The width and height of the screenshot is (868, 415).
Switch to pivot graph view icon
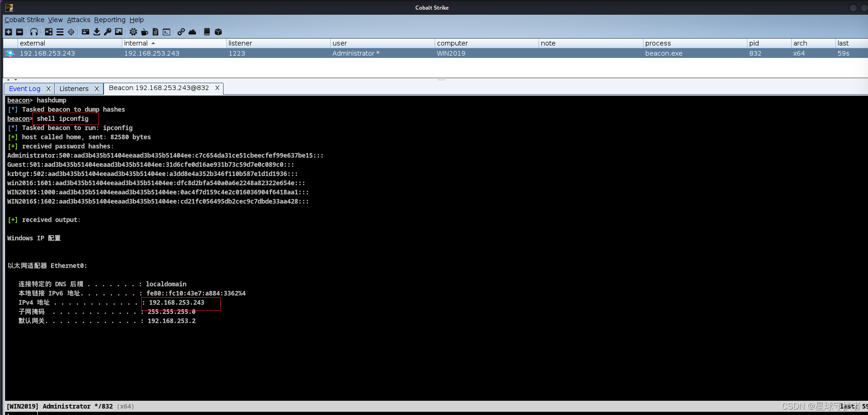point(49,32)
